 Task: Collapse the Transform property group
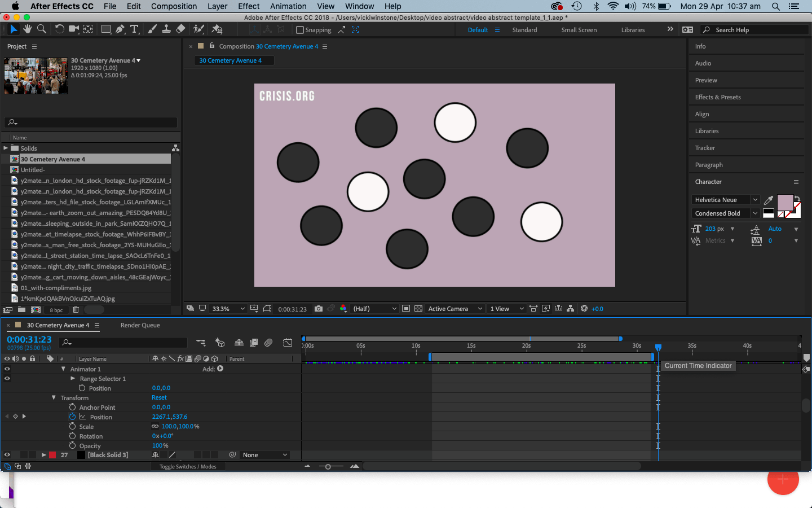coord(54,398)
